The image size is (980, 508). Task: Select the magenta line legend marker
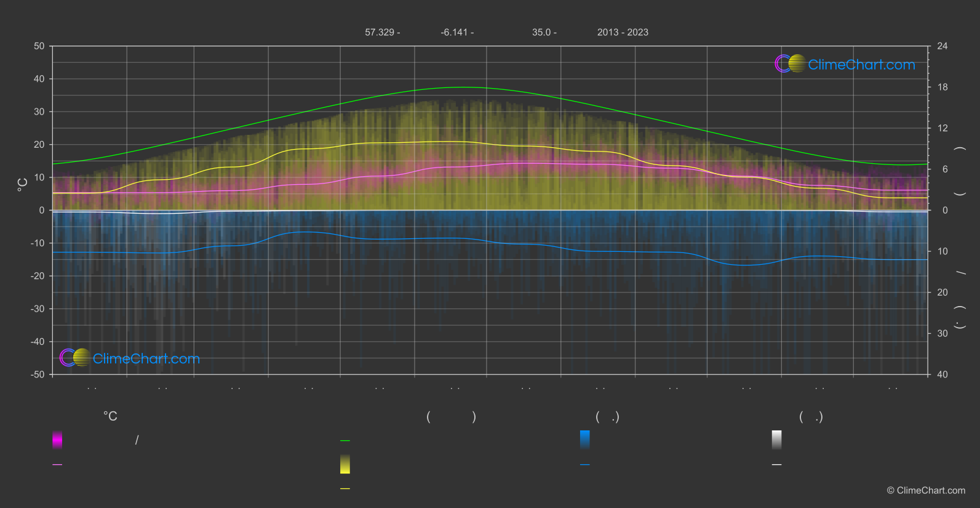57,464
